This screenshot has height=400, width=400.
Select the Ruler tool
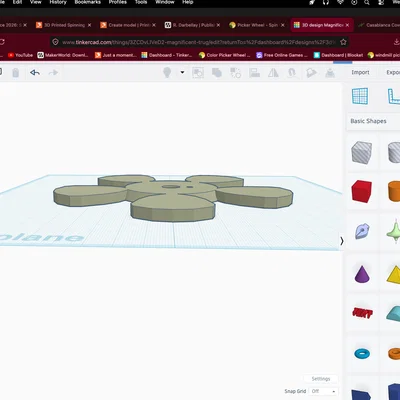[x=394, y=96]
